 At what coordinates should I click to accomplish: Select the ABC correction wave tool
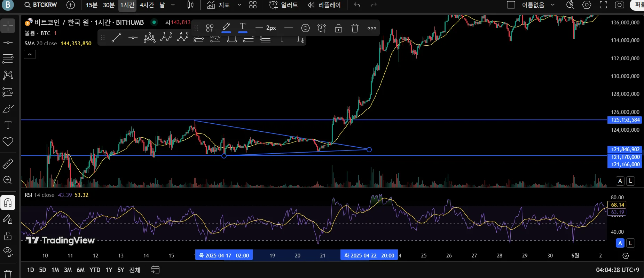183,38
